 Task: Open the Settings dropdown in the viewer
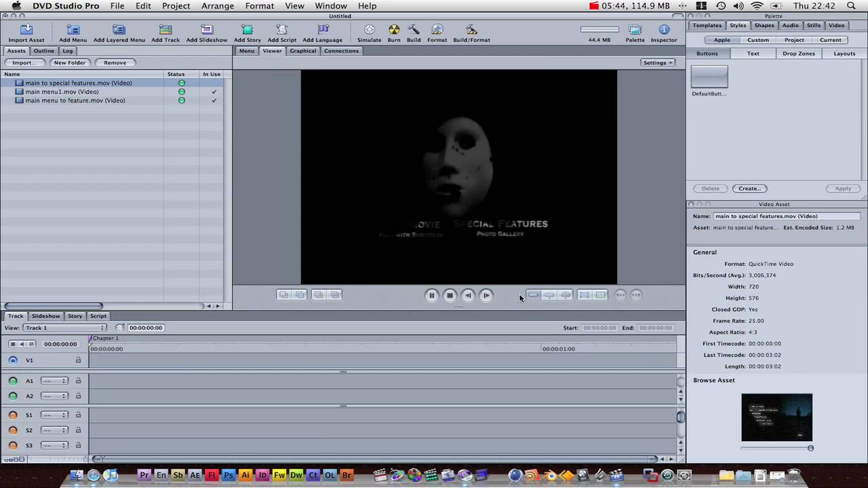point(658,63)
